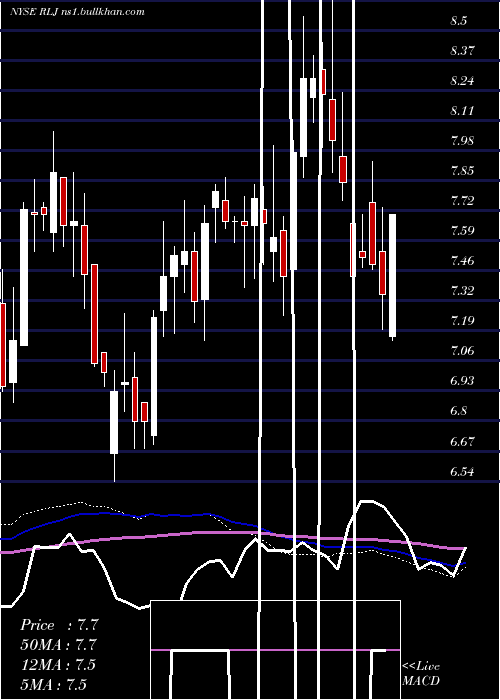Click the 7.72 price axis label
Image resolution: width=500 pixels, height=700 pixels.
point(462,200)
